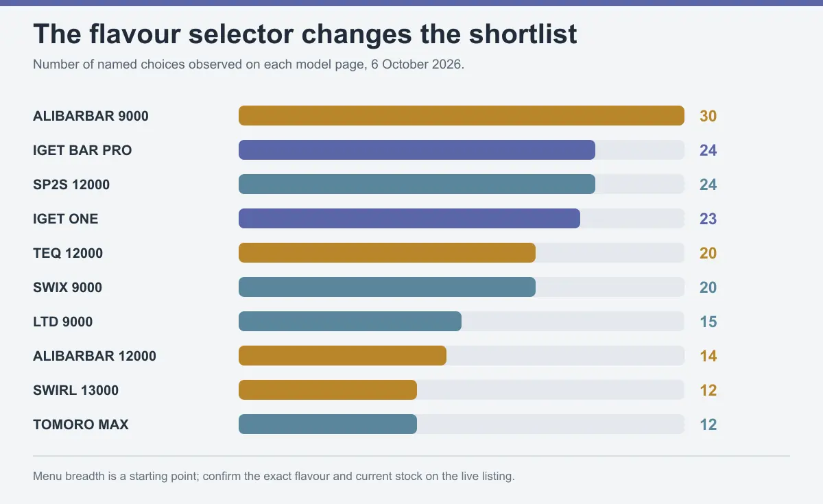
Task: Click the value 23 for IGET ONE
Action: (x=708, y=219)
